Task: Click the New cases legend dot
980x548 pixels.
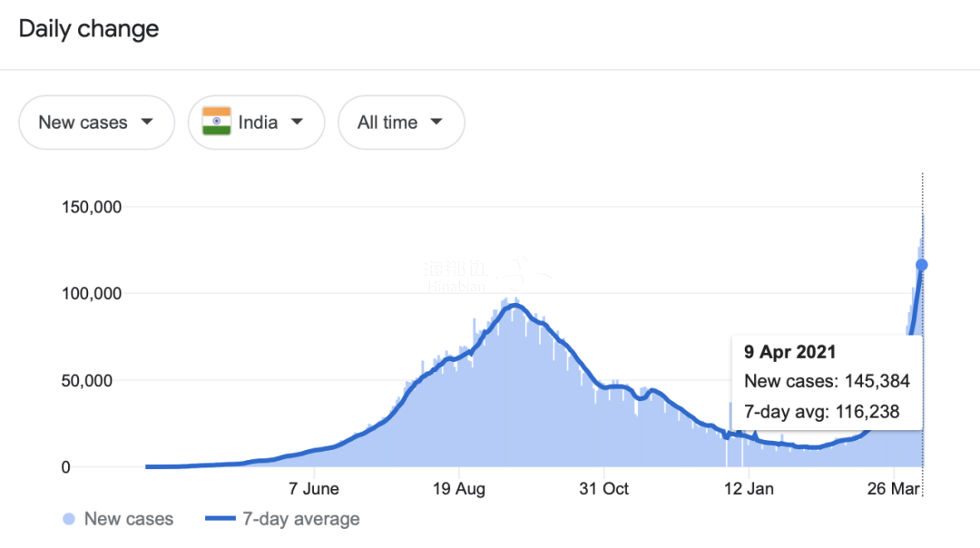Action: [x=69, y=519]
